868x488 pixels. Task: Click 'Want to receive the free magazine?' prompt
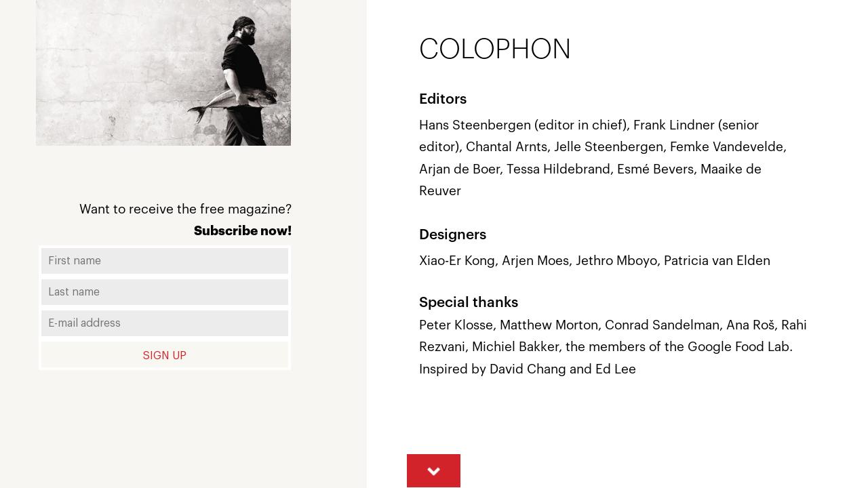point(185,209)
